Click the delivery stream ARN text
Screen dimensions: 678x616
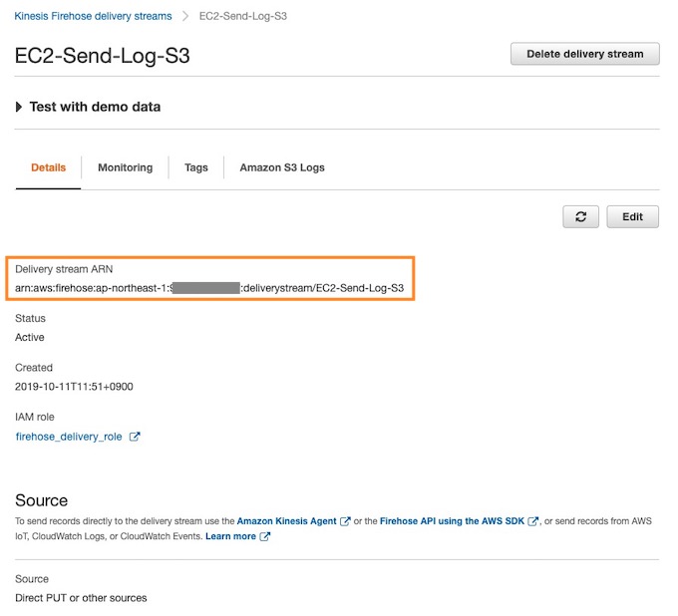209,288
